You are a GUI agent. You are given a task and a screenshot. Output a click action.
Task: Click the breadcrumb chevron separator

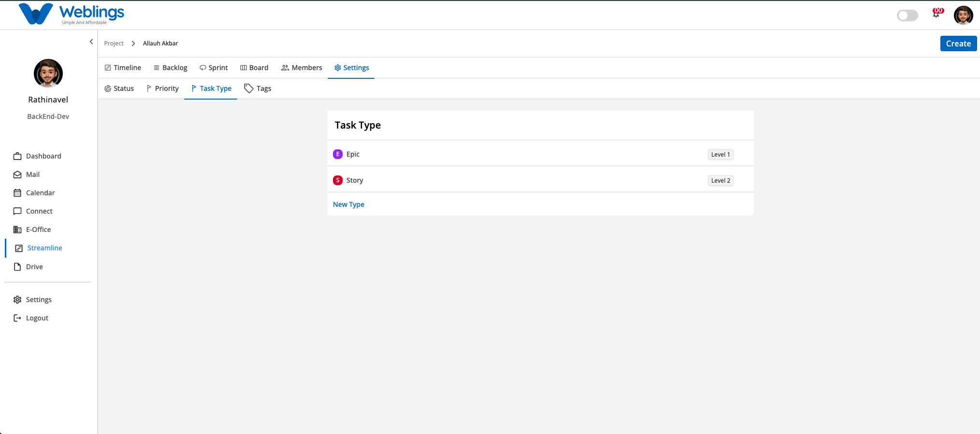(133, 43)
